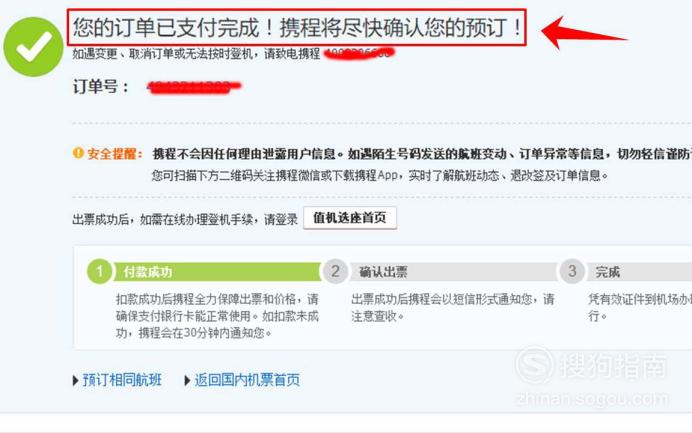Select the 确认出票 progress step
This screenshot has width=692, height=433.
[x=453, y=272]
